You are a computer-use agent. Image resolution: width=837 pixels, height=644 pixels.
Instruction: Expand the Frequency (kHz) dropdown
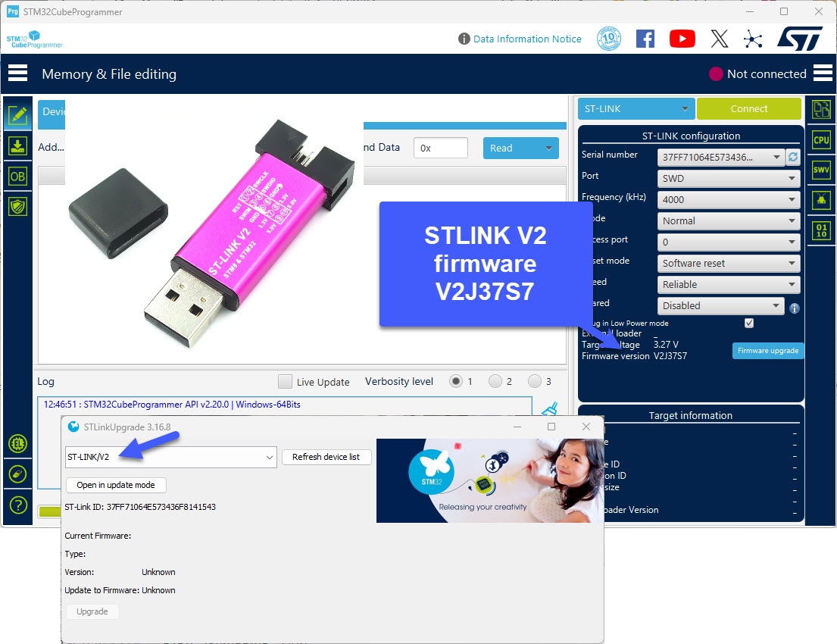click(x=728, y=199)
